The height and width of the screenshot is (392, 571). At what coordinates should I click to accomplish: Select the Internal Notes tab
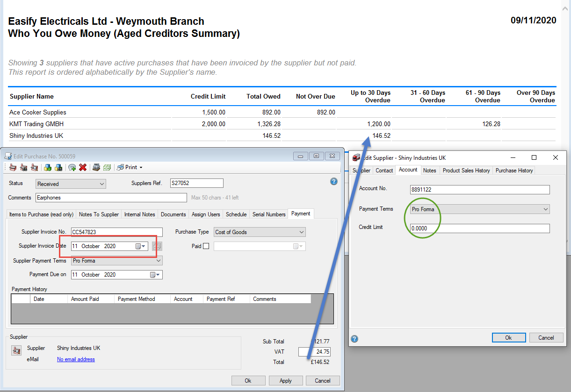[139, 214]
